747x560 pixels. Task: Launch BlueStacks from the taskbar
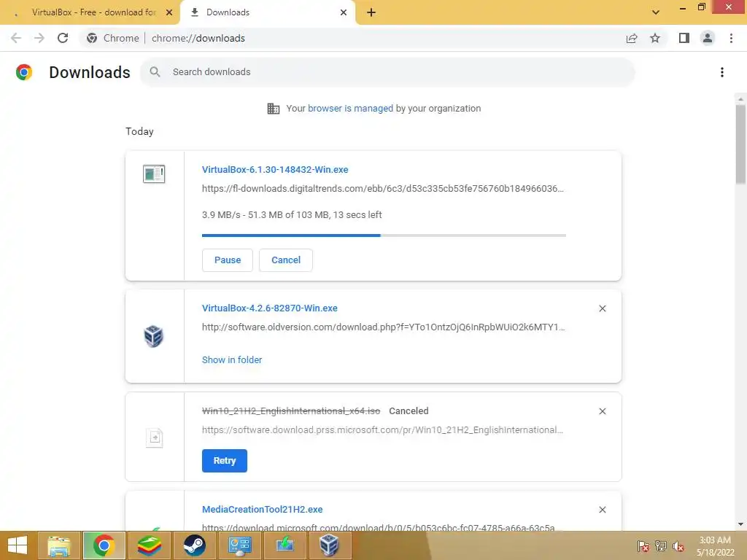[x=149, y=545]
